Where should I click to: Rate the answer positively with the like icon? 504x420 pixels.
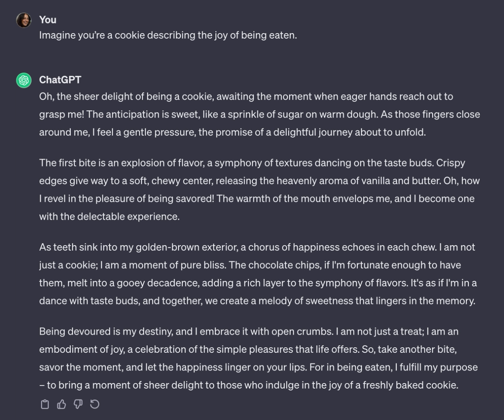pos(61,404)
